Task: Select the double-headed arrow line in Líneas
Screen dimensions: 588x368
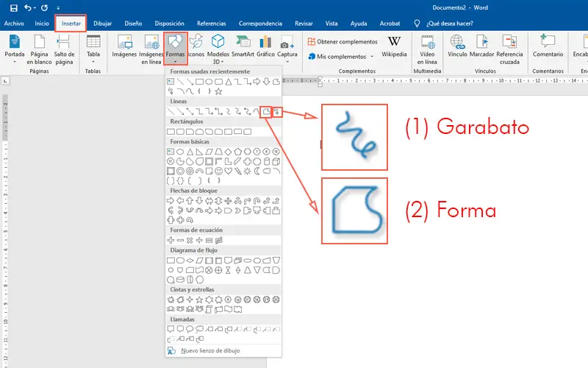Action: [x=190, y=112]
